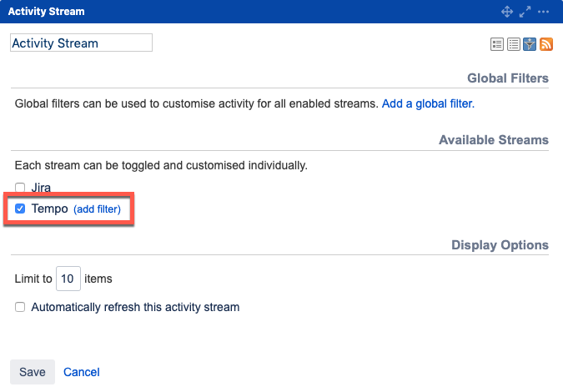The width and height of the screenshot is (563, 392).
Task: Click the Cancel link
Action: pyautogui.click(x=81, y=372)
